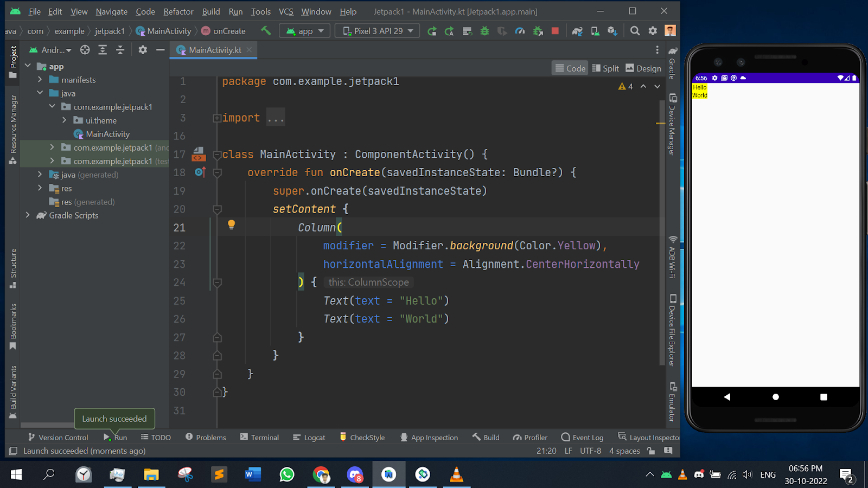Open the App Inspection tool window
Viewport: 868px width, 488px height.
(x=429, y=438)
